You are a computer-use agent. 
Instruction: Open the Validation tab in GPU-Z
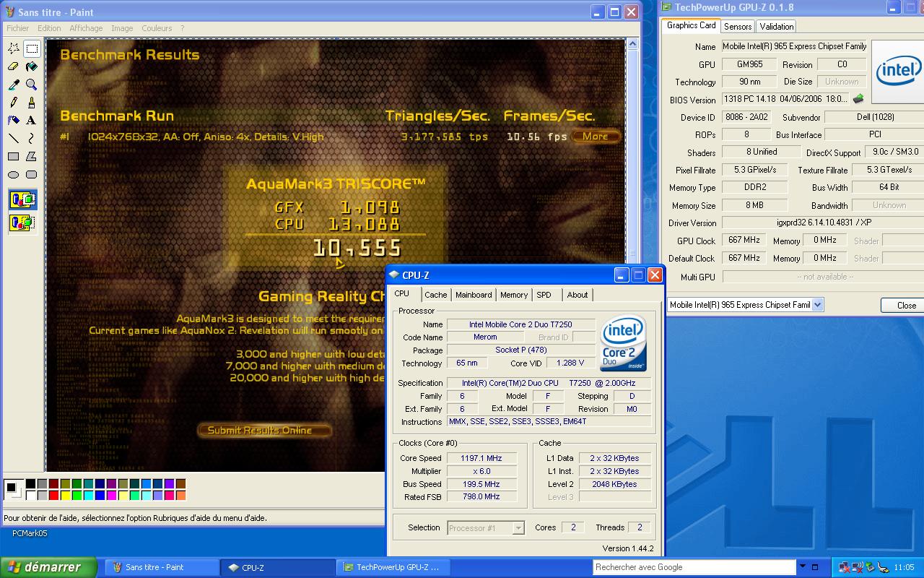click(x=777, y=27)
